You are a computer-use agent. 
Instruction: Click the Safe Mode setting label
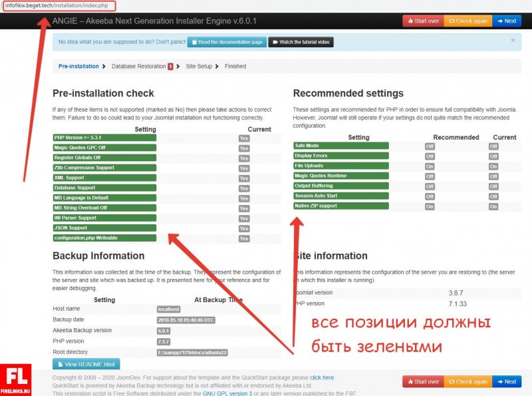(x=341, y=146)
